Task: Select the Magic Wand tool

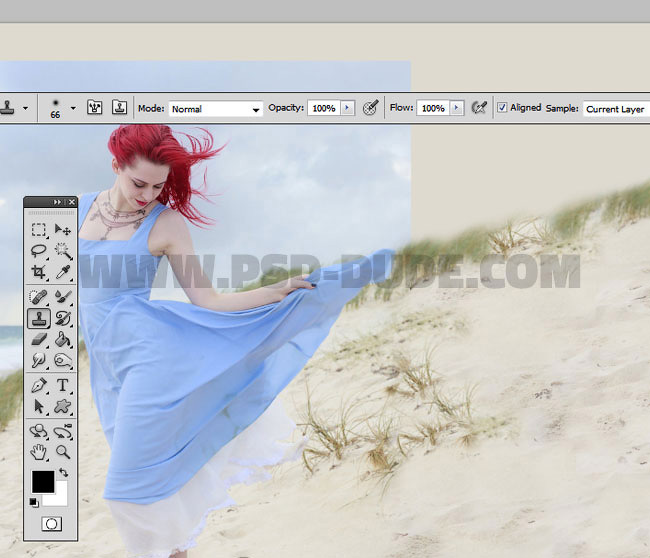Action: point(63,251)
